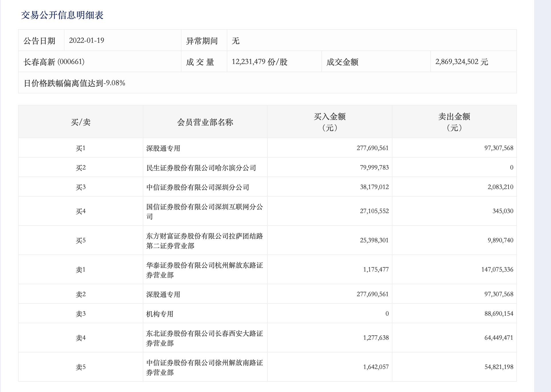
Task: Select 机构专用 in the 卖3 row
Action: click(160, 314)
